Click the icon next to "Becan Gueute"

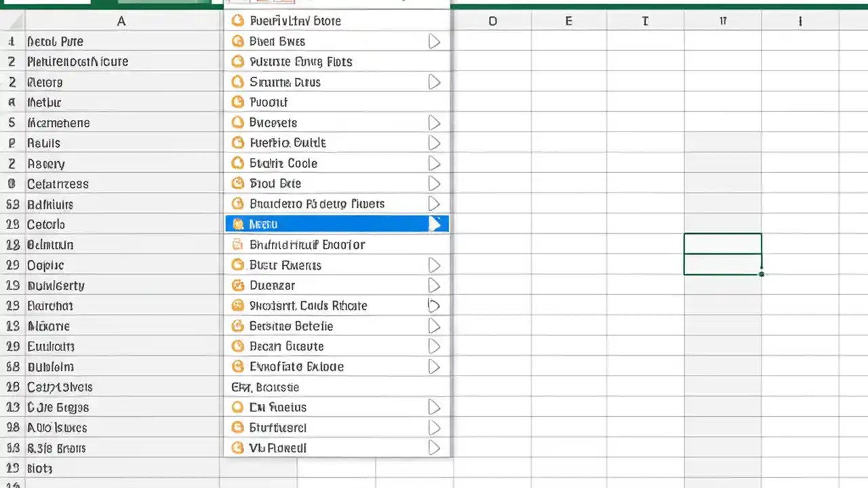(238, 346)
